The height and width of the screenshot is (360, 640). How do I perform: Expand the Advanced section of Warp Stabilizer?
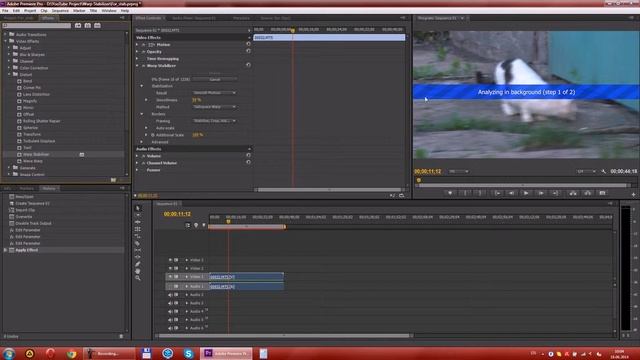pyautogui.click(x=142, y=142)
